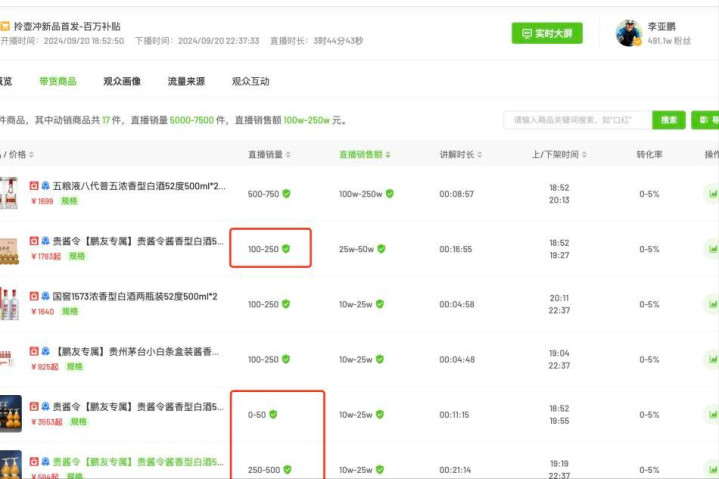
Task: Click 国窖1573 product thumbnail image
Action: coord(10,304)
